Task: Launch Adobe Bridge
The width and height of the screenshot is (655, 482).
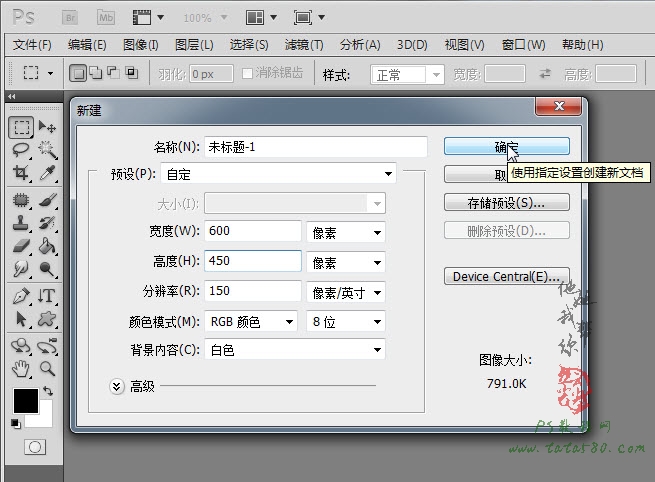Action: coord(71,18)
